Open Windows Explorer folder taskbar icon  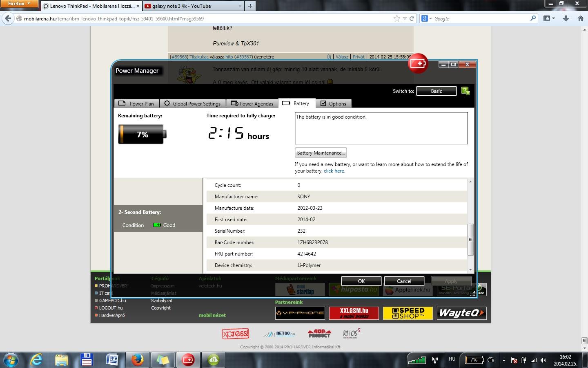[x=62, y=360]
